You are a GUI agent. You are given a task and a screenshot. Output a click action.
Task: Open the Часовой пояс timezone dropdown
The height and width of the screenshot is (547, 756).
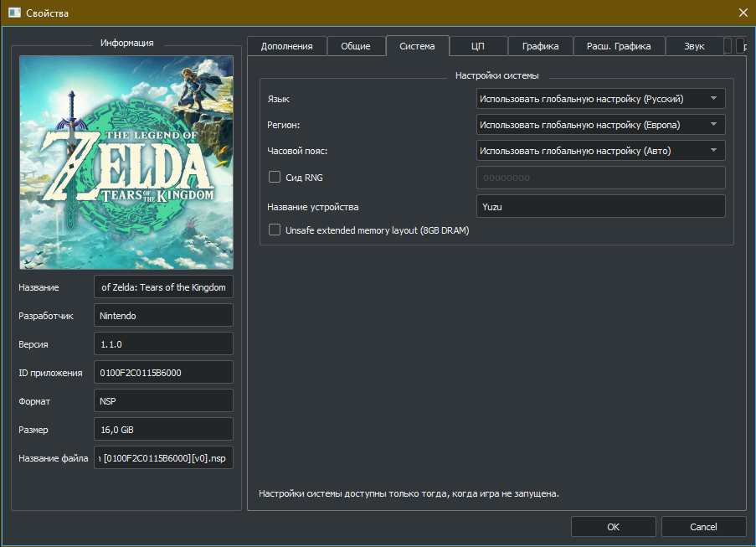pos(600,151)
